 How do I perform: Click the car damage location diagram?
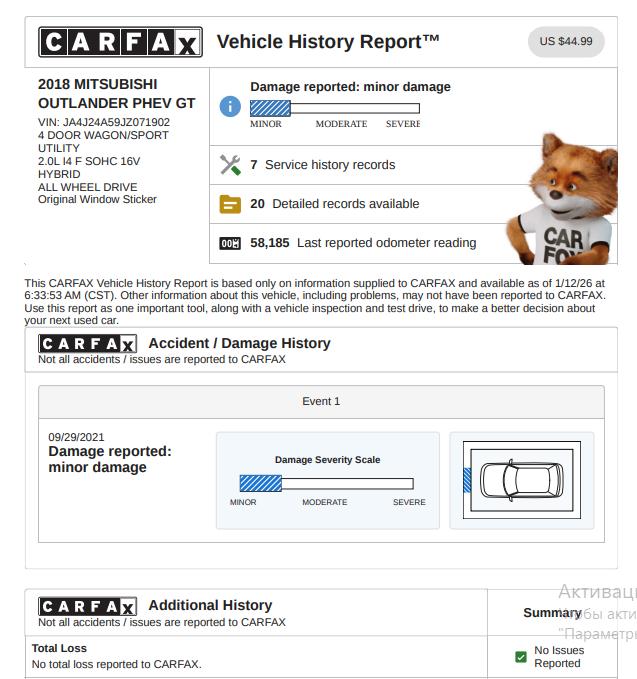pyautogui.click(x=521, y=481)
